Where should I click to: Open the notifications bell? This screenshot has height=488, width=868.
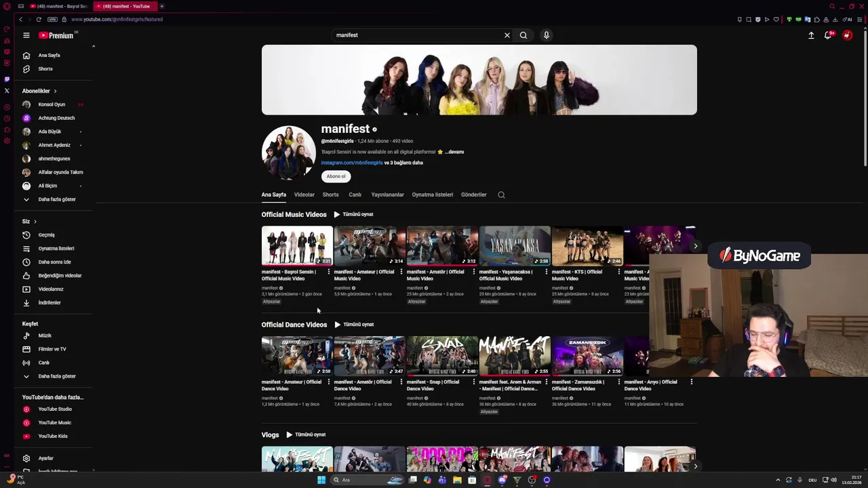point(828,35)
